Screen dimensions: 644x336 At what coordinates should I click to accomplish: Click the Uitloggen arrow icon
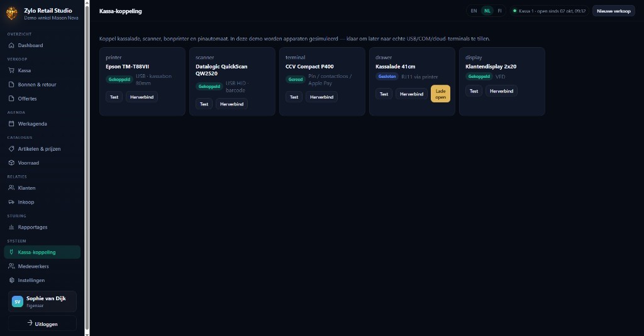point(30,323)
